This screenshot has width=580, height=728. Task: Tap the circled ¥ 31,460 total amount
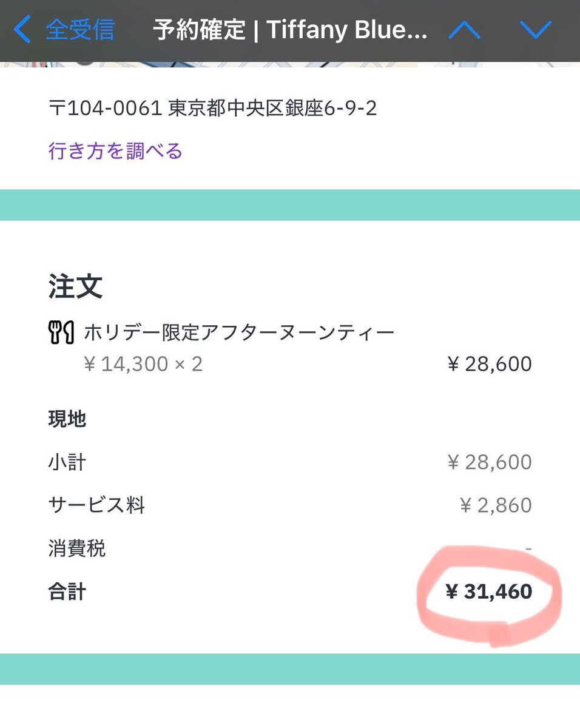(489, 591)
